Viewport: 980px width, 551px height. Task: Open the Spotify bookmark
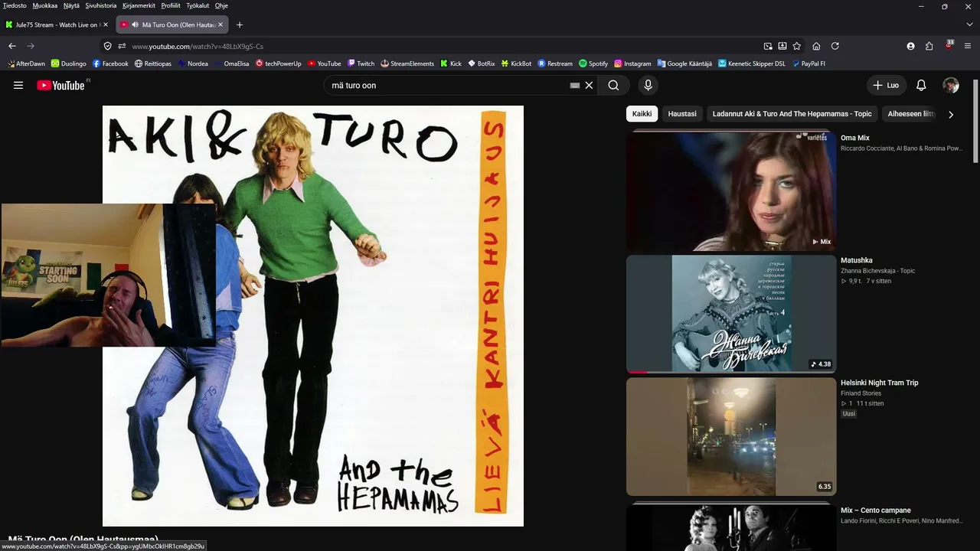(x=593, y=64)
